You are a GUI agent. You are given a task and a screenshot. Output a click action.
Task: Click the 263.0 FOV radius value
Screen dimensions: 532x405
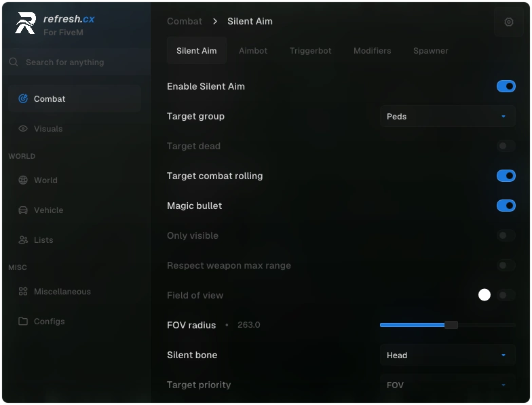[248, 324]
